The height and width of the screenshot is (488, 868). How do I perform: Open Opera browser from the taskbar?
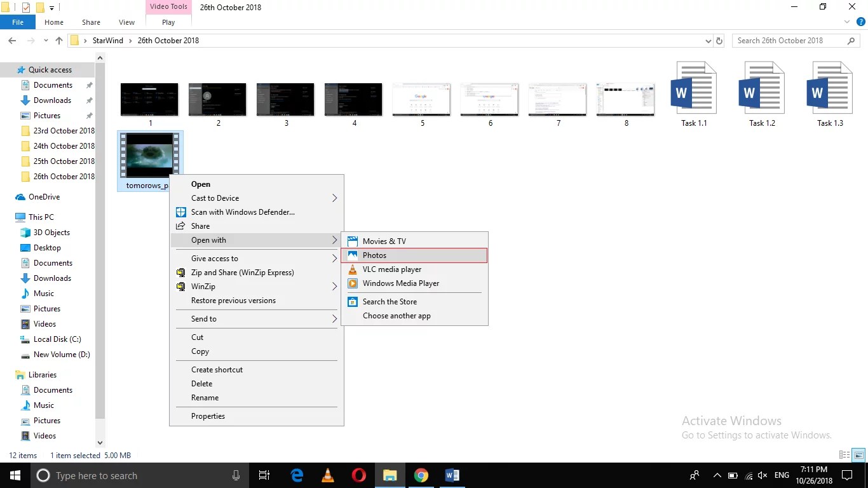358,475
